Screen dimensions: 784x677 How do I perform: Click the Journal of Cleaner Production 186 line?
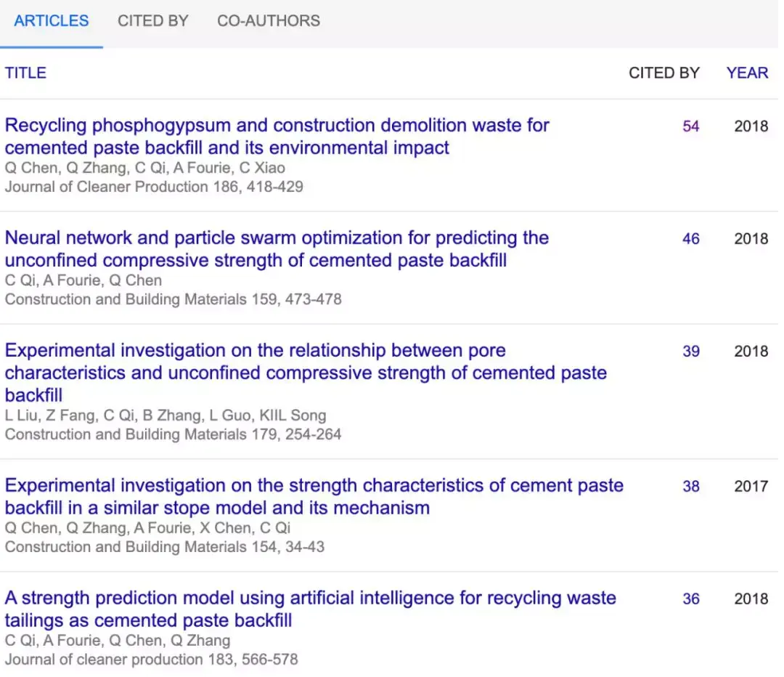(x=154, y=187)
